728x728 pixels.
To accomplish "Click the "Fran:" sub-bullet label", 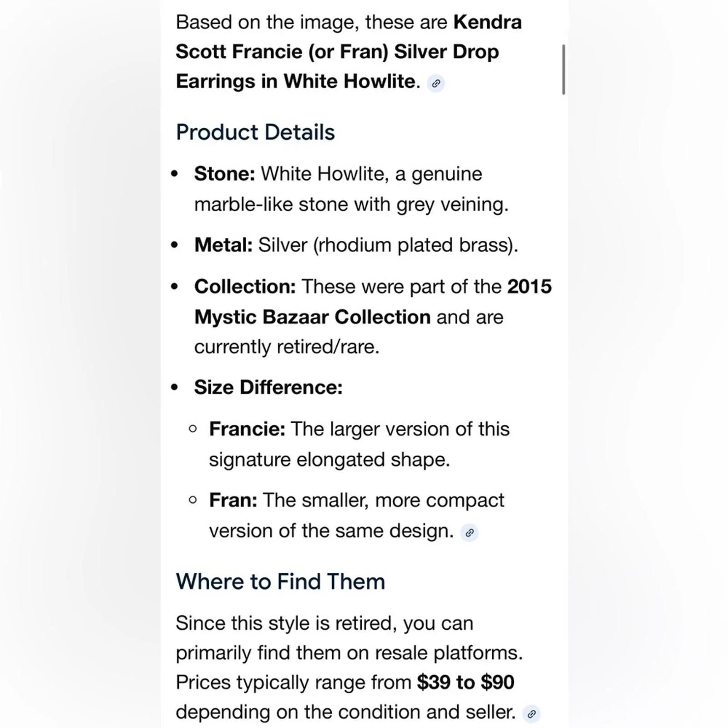I will 233,500.
